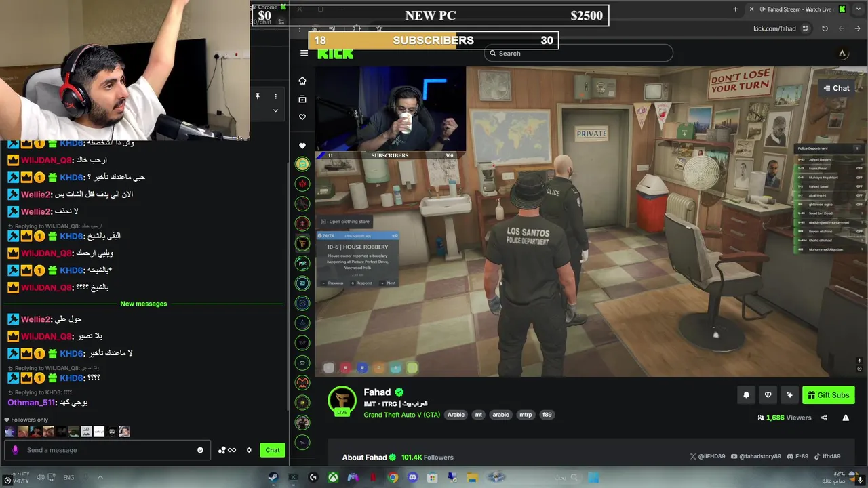Open the emoji picker in chat box
The height and width of the screenshot is (488, 868).
point(200,450)
